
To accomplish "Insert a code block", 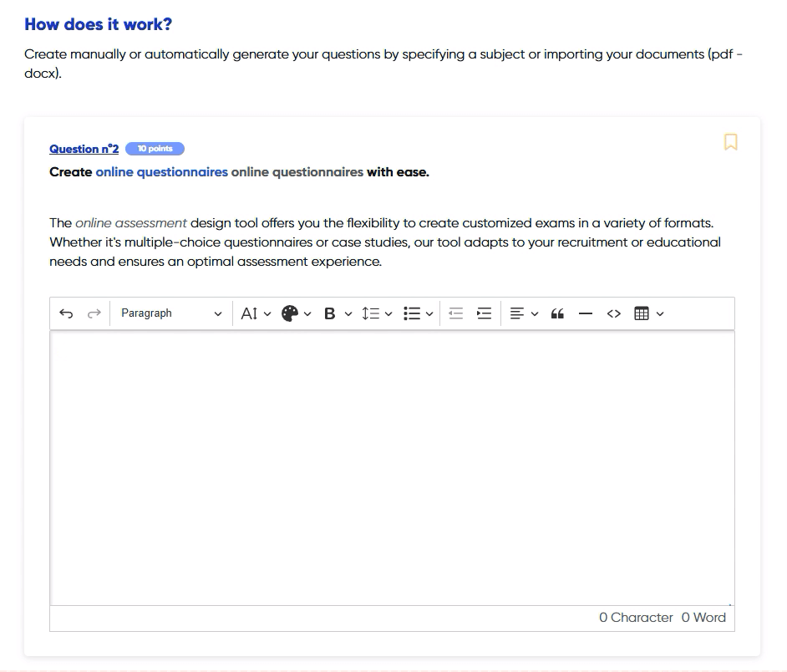I will pos(614,313).
